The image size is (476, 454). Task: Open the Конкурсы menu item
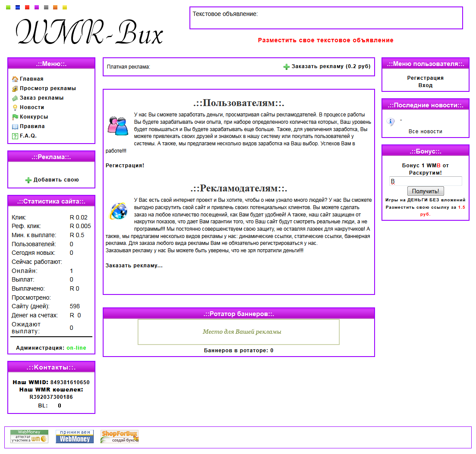pos(34,117)
